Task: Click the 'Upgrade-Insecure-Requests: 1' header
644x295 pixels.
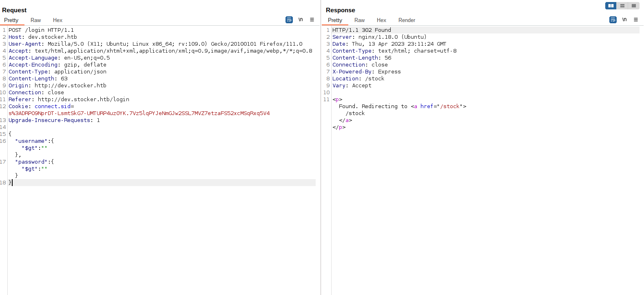Action: click(54, 120)
